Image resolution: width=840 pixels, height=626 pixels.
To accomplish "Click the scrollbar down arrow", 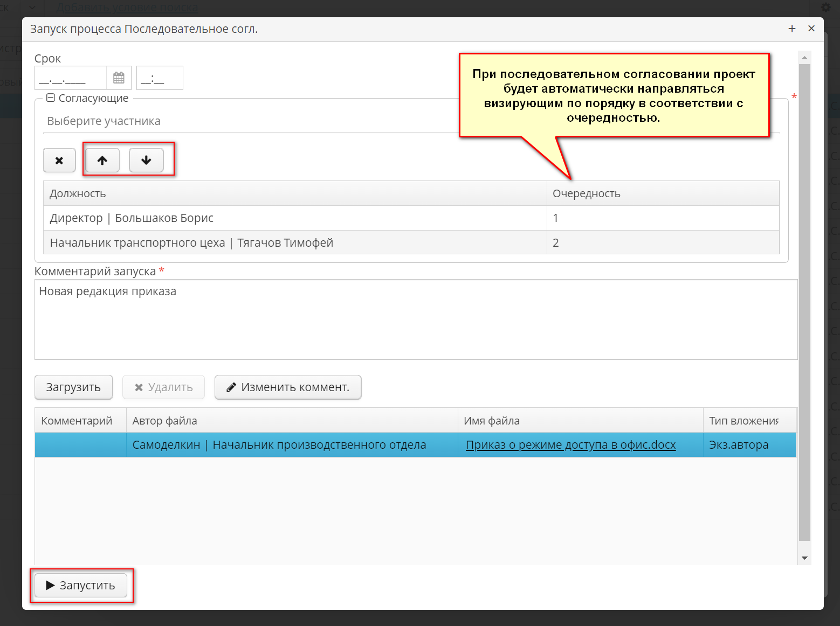I will point(805,558).
